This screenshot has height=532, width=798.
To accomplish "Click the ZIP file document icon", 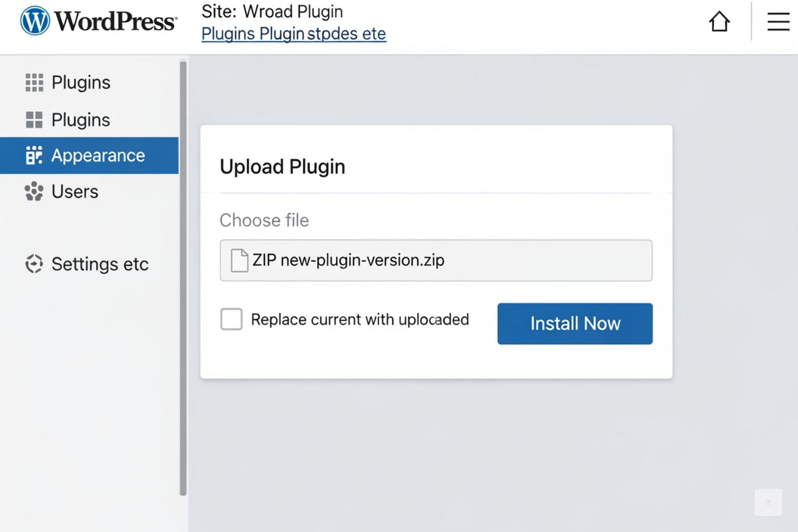I will (x=240, y=260).
